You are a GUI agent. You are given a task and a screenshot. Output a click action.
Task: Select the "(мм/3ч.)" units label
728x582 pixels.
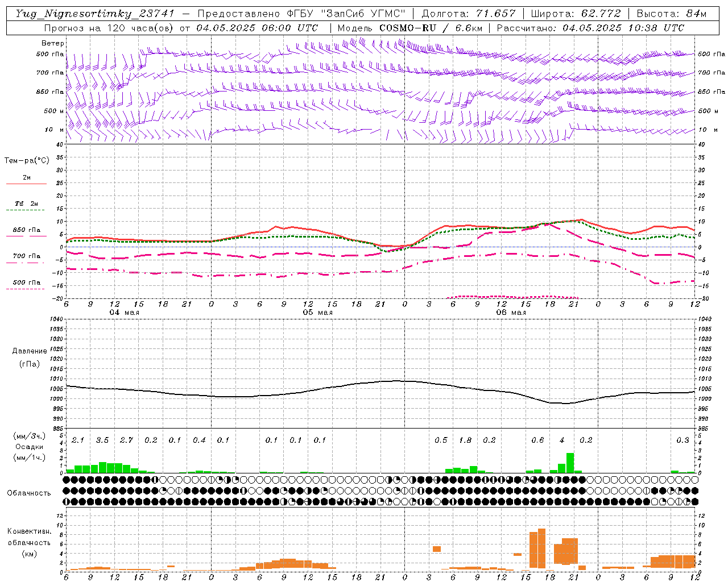point(30,436)
